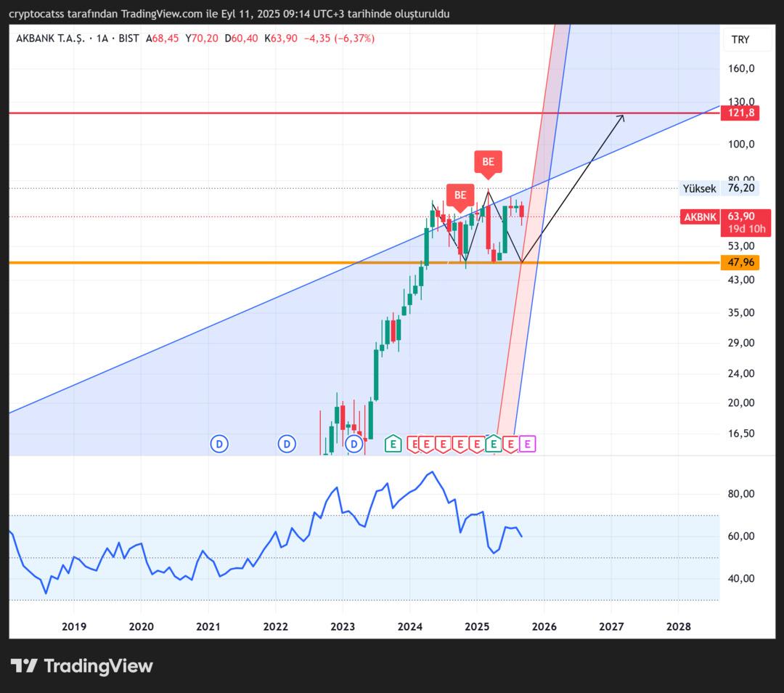The height and width of the screenshot is (693, 784).
Task: Click the 80,00 indicator scale value
Action: point(741,494)
